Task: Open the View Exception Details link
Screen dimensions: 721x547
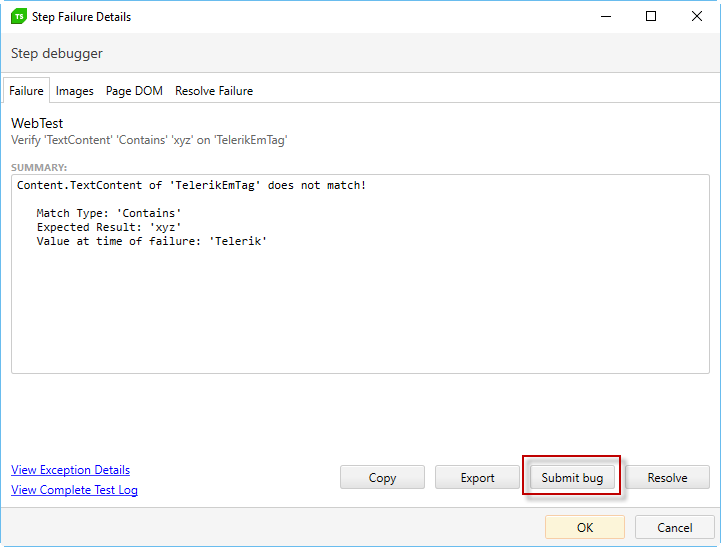Action: point(70,470)
